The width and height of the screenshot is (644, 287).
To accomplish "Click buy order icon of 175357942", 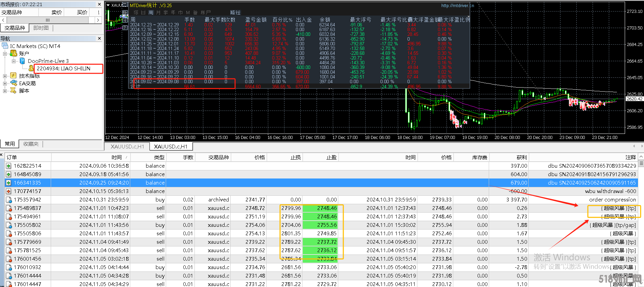I will (x=8, y=200).
